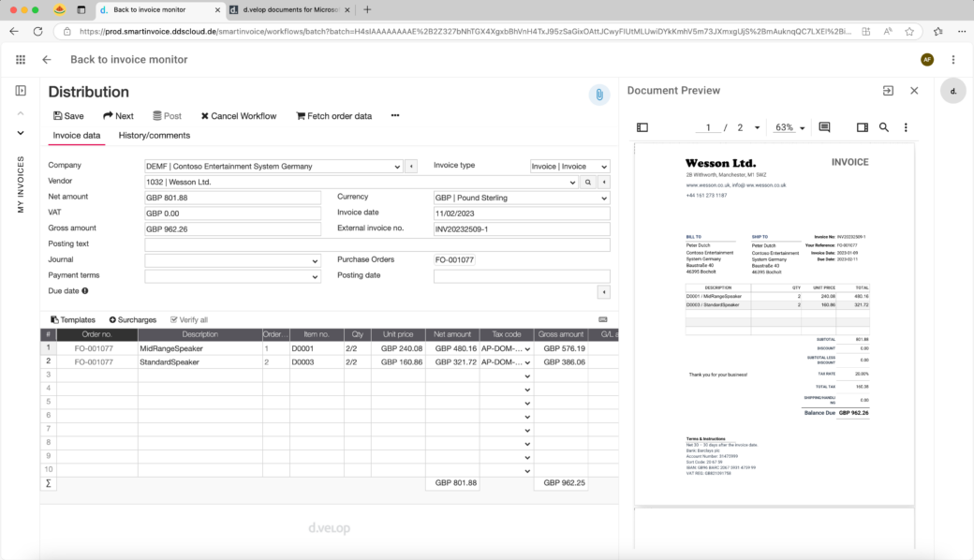Viewport: 974px width, 560px height.
Task: Open document preview in new window icon
Action: pyautogui.click(x=888, y=91)
